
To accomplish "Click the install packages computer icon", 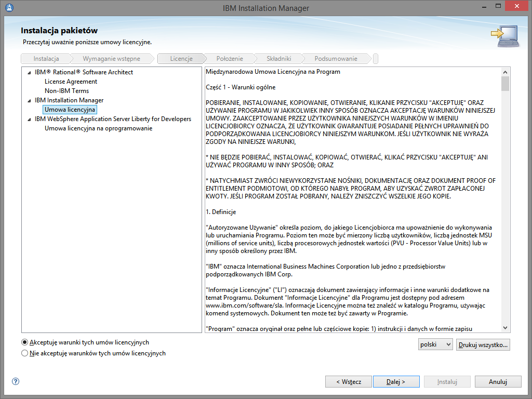I will (x=505, y=36).
